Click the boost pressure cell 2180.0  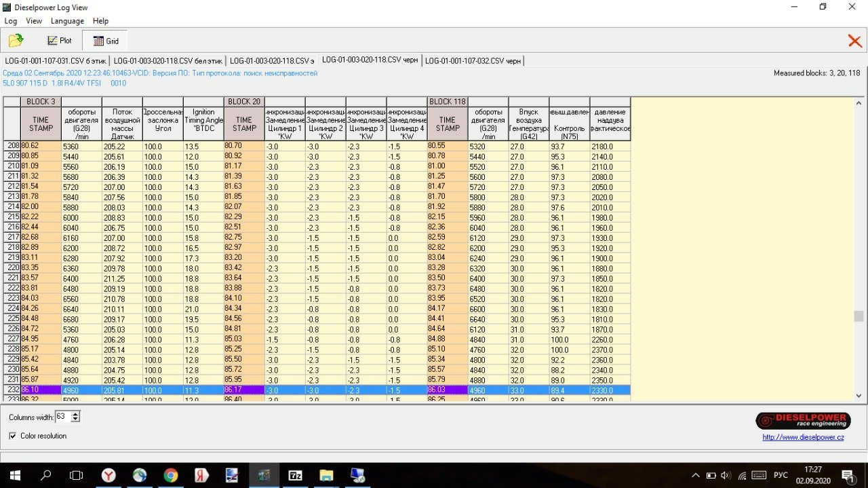(610, 146)
